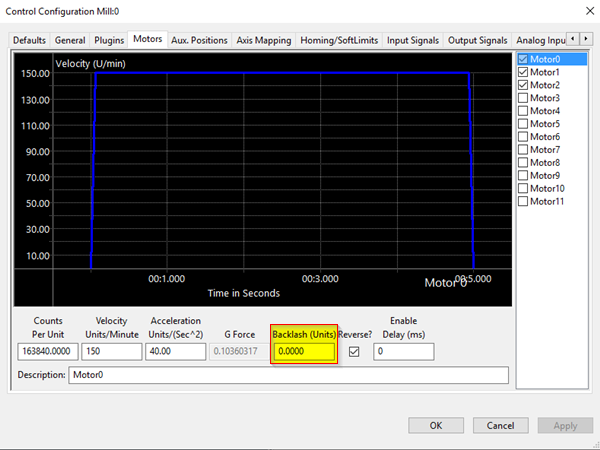The height and width of the screenshot is (450, 600).
Task: Open the Input Signals tab
Action: [x=413, y=40]
